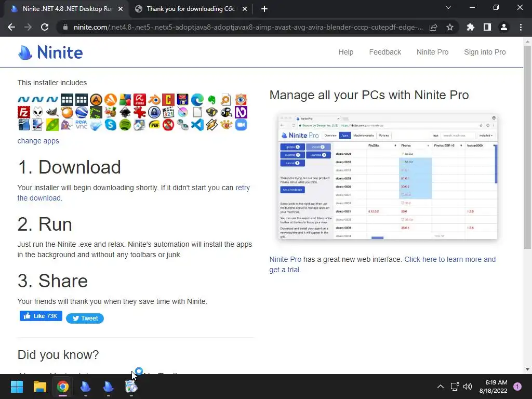Image resolution: width=532 pixels, height=399 pixels.
Task: Open the Help menu link
Action: tap(345, 52)
